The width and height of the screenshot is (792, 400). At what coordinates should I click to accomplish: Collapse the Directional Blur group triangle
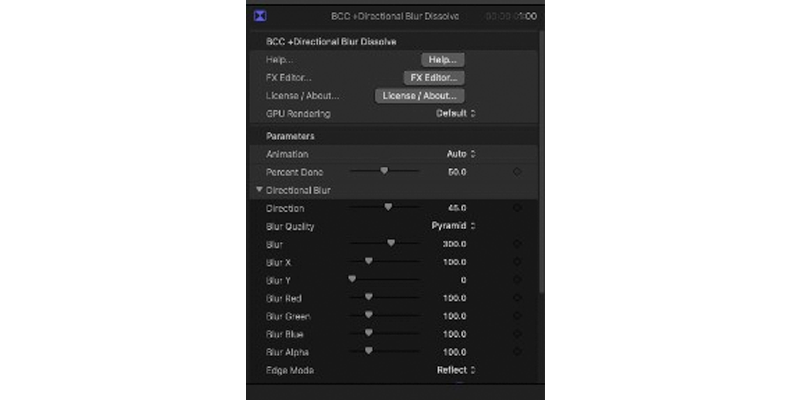pyautogui.click(x=259, y=190)
